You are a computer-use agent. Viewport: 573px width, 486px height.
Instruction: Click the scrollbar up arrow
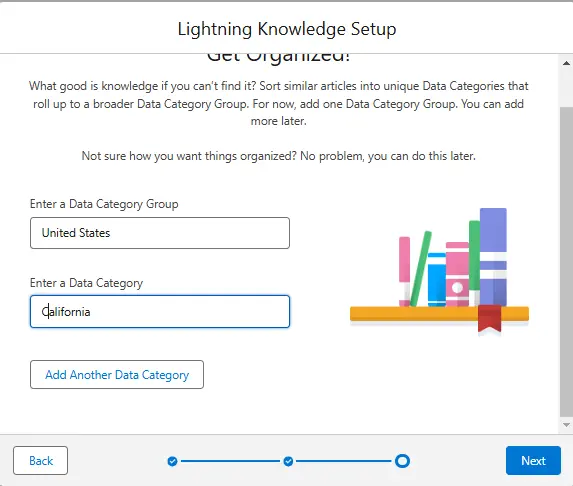tap(566, 63)
